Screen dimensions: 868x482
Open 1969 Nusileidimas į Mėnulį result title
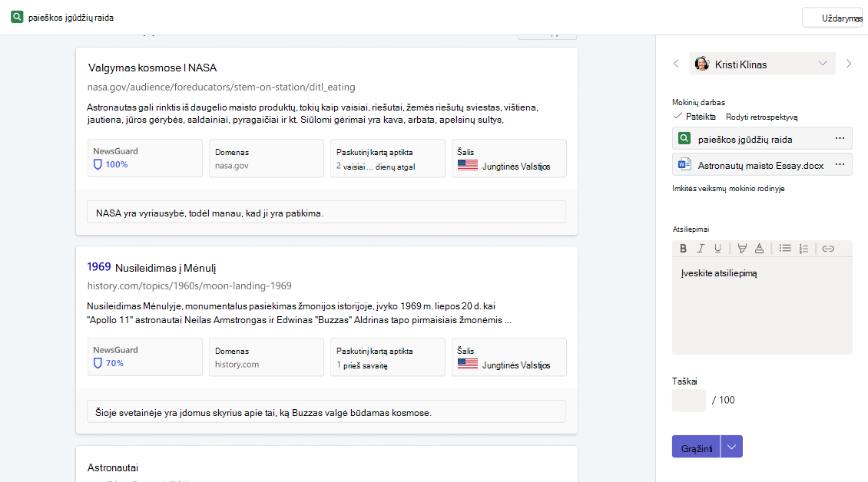(151, 267)
